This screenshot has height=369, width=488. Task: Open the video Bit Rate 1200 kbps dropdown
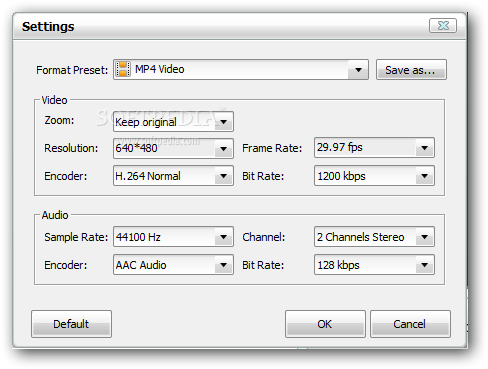coord(374,176)
